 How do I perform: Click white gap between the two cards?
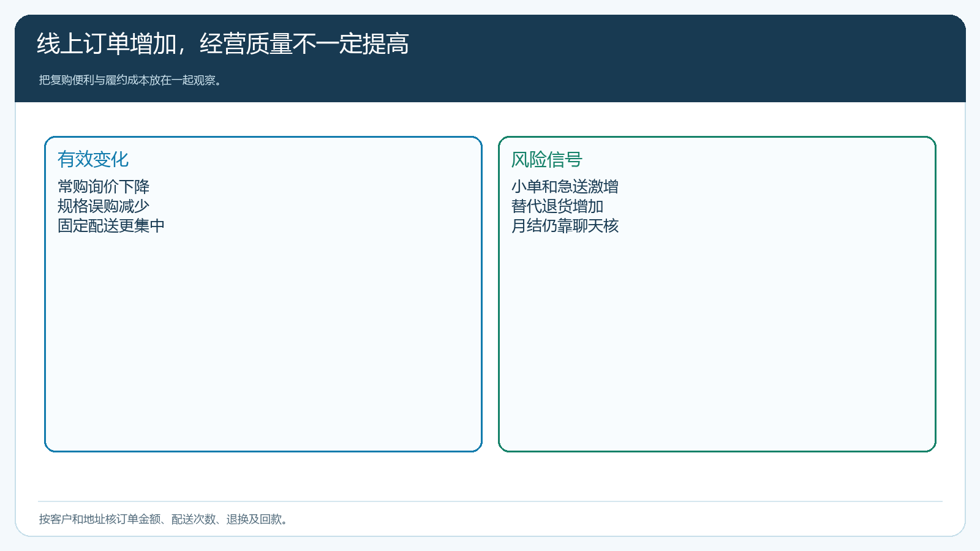(490, 294)
